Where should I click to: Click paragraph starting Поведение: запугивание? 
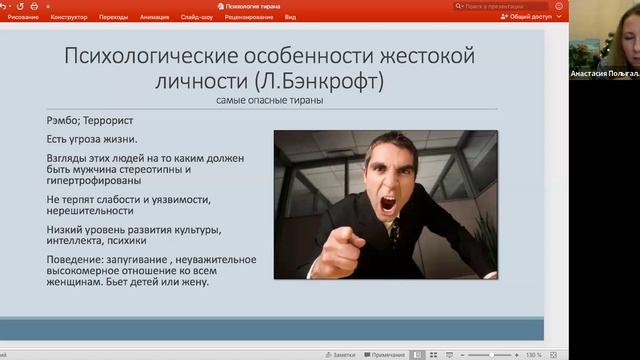[x=151, y=271]
